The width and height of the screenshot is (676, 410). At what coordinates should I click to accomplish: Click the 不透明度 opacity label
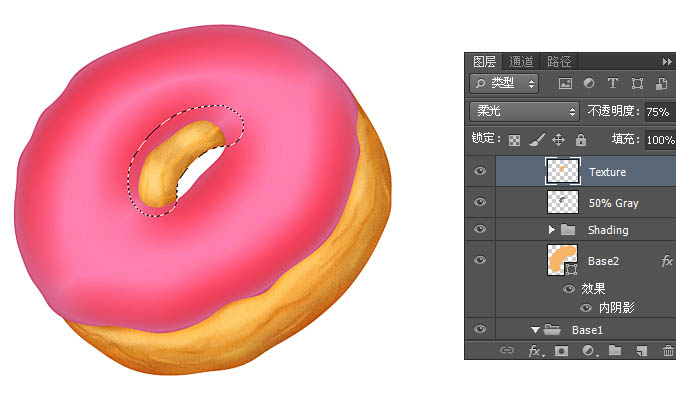[613, 111]
